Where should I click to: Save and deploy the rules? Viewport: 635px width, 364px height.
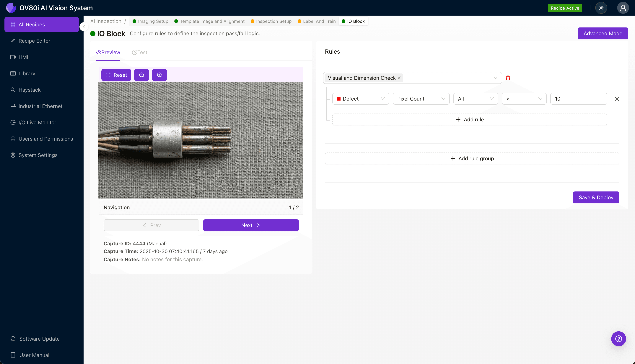[596, 198]
